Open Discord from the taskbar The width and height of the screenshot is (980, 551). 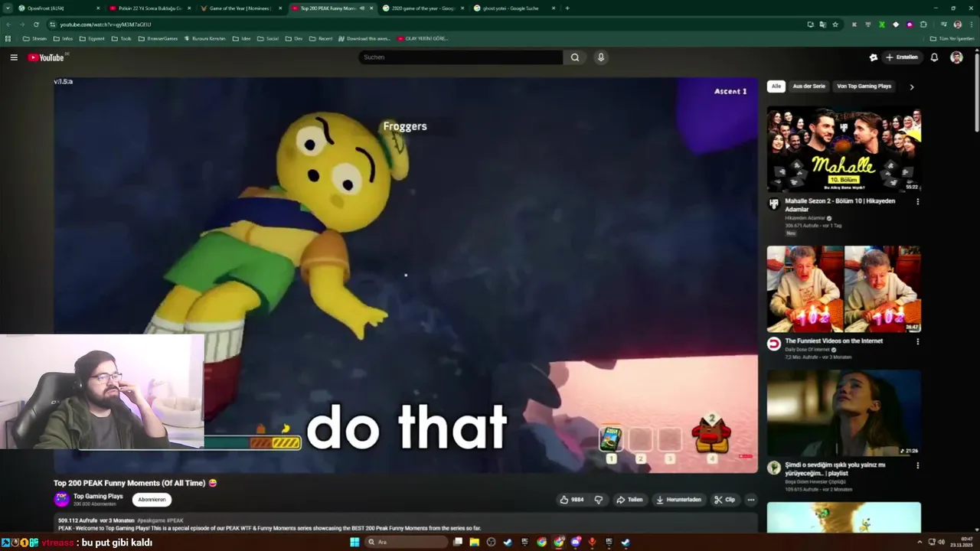click(576, 543)
